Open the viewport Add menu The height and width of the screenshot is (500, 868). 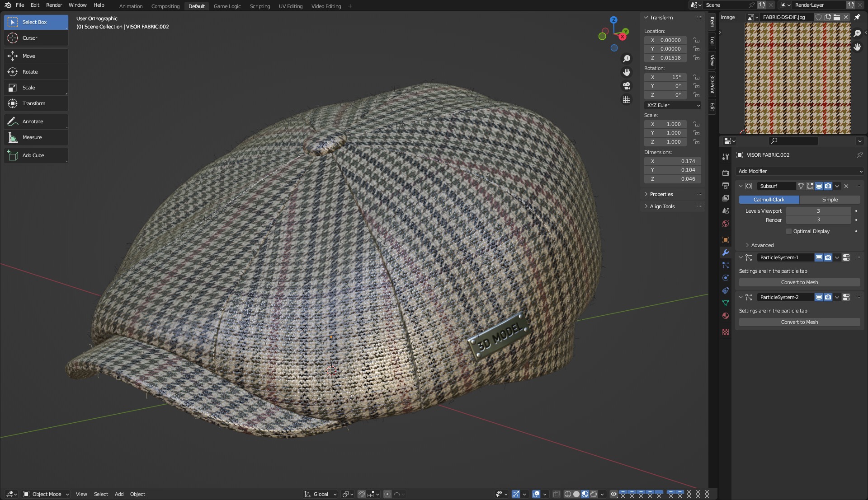tap(119, 494)
